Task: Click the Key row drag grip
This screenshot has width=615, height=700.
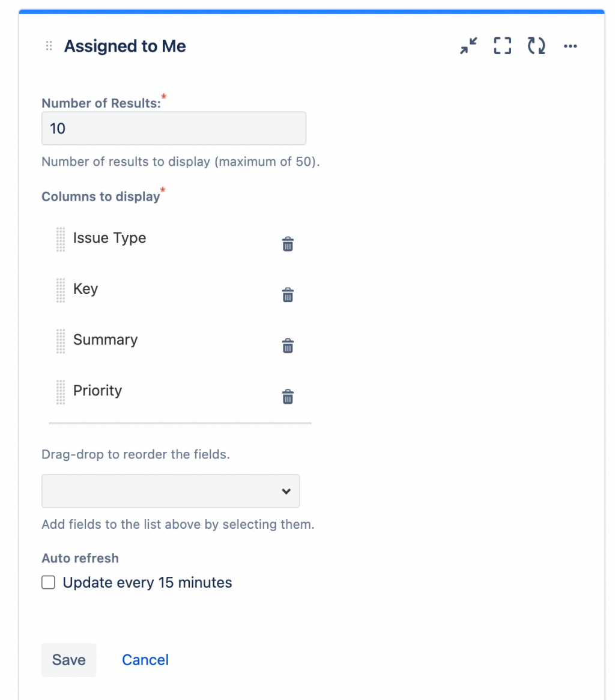Action: pos(60,290)
